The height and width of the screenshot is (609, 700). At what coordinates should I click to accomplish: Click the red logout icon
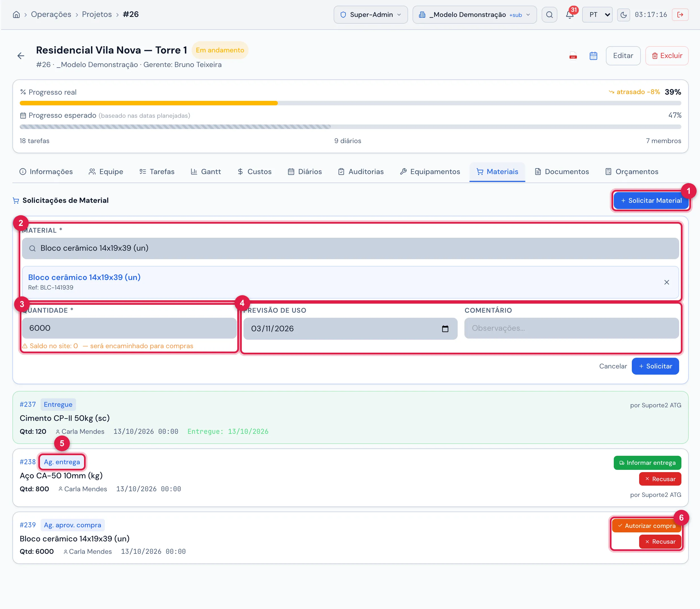click(680, 15)
